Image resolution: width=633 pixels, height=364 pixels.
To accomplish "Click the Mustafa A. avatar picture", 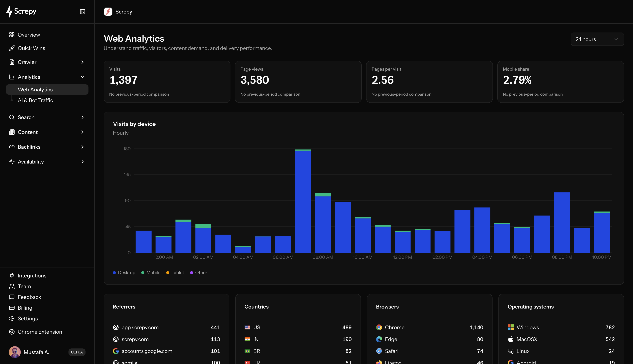I will 15,352.
